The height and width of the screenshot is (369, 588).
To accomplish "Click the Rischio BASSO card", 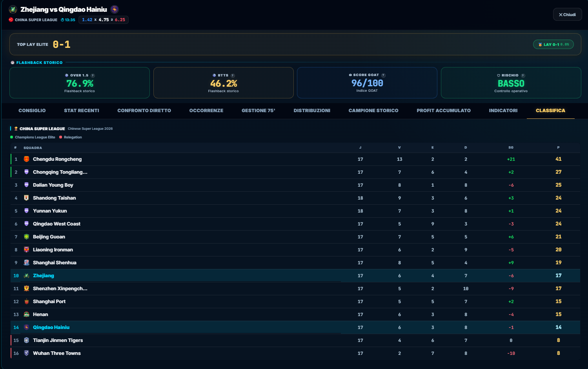I will point(511,83).
